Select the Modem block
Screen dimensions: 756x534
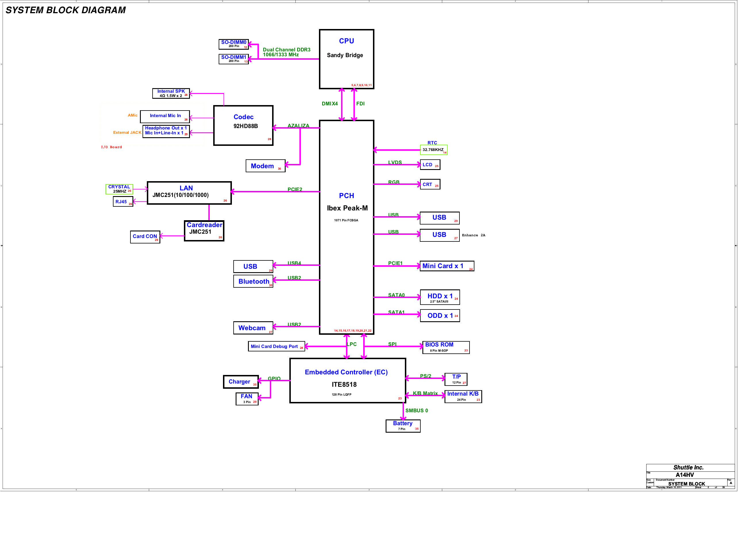266,166
